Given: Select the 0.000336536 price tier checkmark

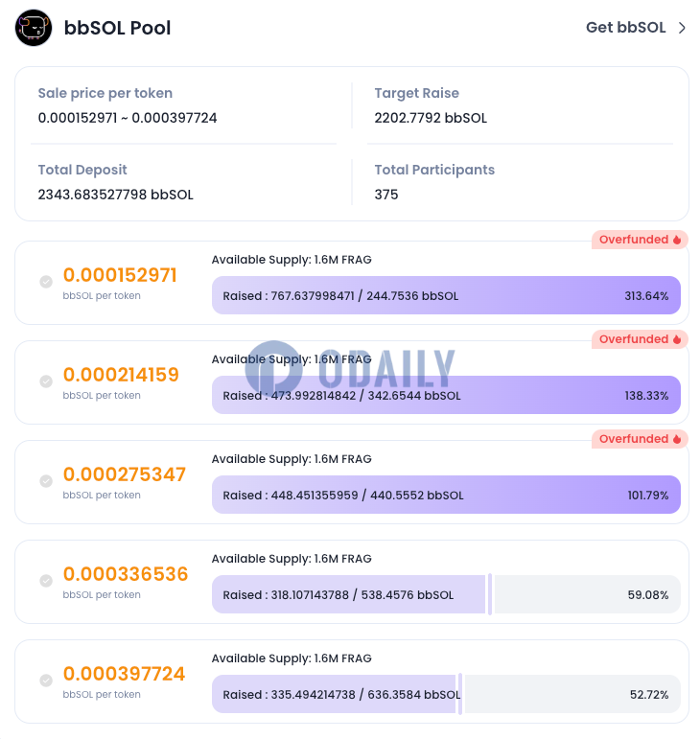Looking at the screenshot, I should pyautogui.click(x=46, y=581).
